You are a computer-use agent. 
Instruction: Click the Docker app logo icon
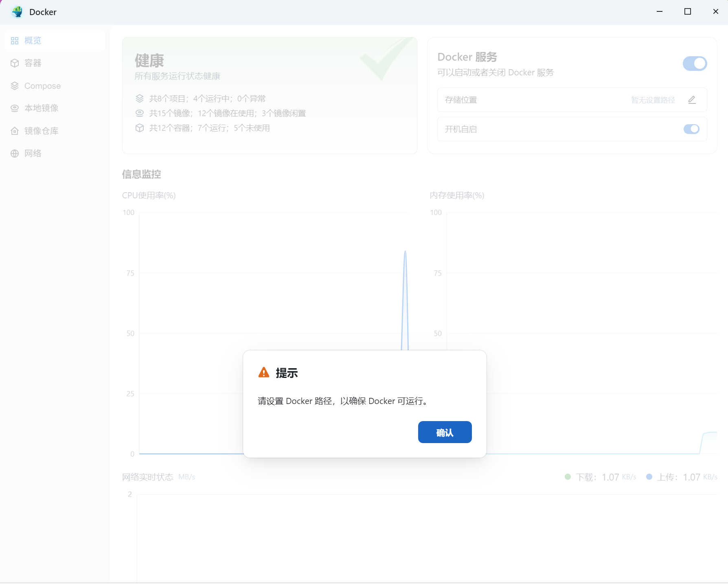pos(17,12)
